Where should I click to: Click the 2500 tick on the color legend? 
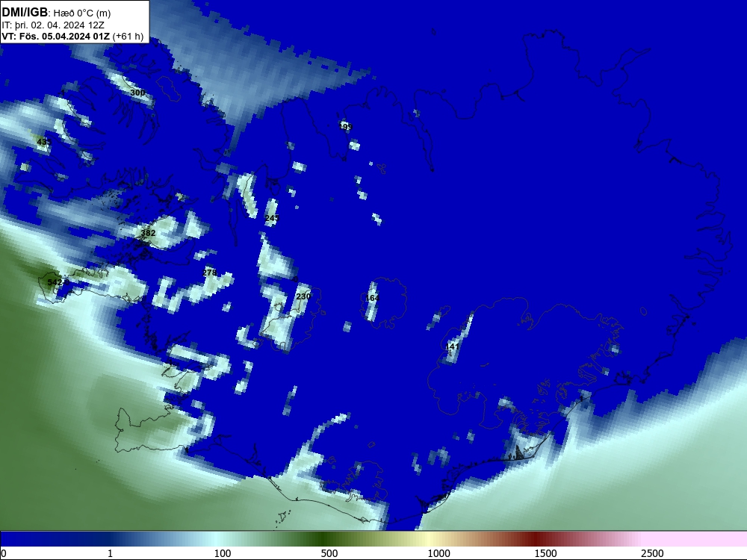(652, 553)
